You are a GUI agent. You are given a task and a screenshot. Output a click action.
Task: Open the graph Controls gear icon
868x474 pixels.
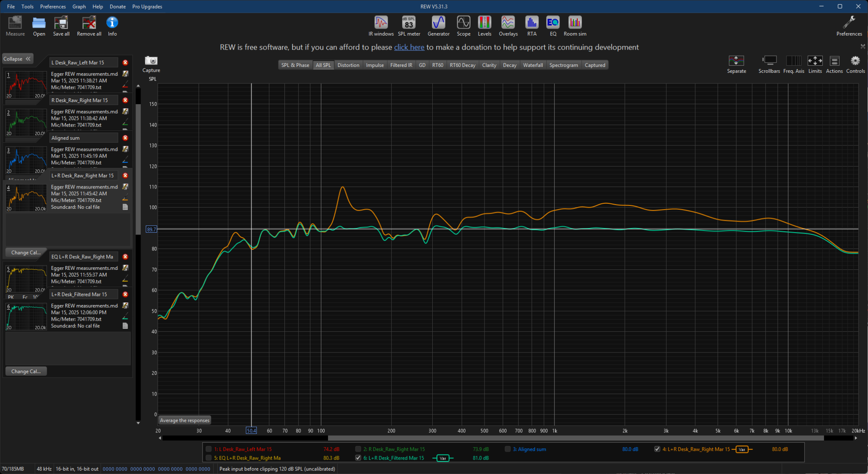click(x=855, y=64)
